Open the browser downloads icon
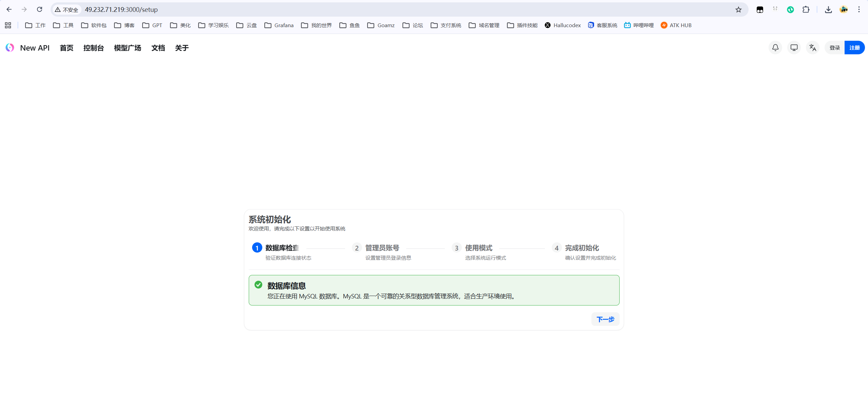Viewport: 868px width, 407px height. pos(828,10)
